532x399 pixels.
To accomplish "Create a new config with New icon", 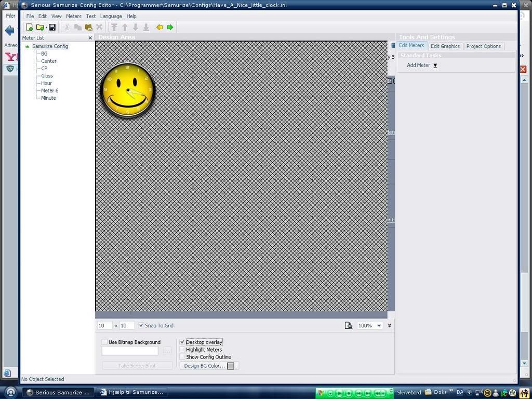I will click(30, 27).
